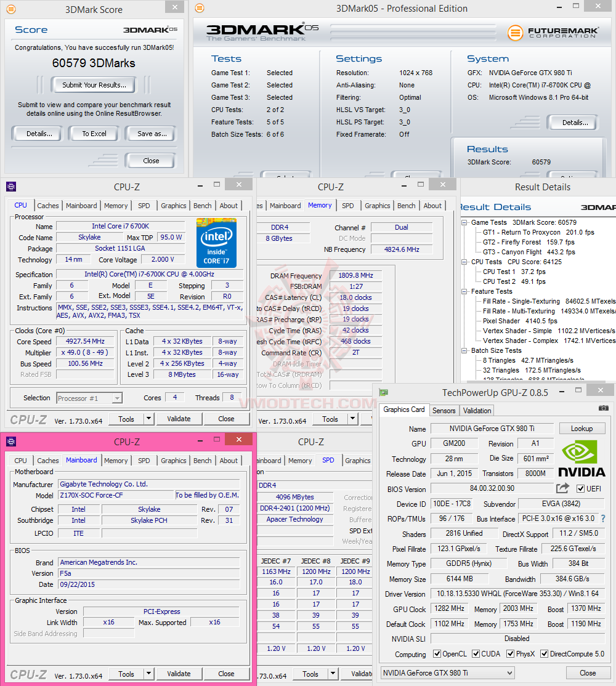Image resolution: width=616 pixels, height=686 pixels.
Task: Click the 3DMark05 Professional Edition window's title icon
Action: coord(200,8)
